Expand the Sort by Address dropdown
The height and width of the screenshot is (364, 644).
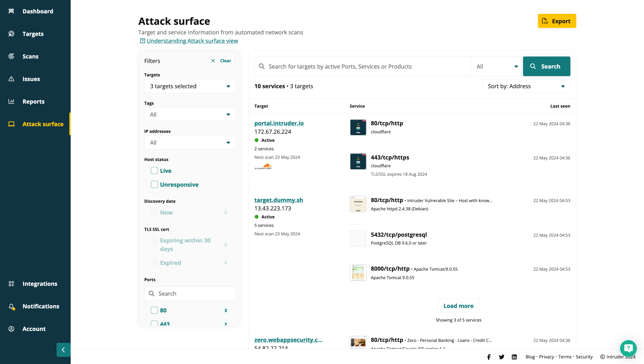click(x=526, y=86)
